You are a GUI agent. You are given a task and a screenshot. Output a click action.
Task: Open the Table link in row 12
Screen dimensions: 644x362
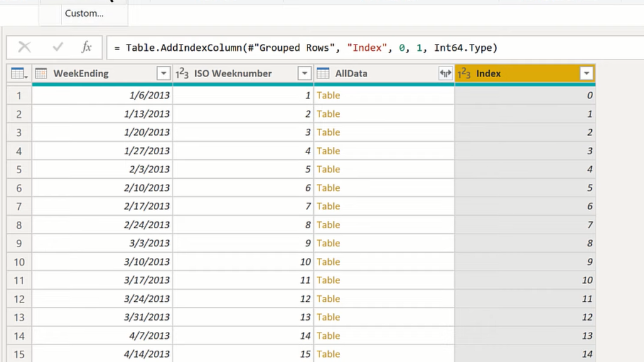328,299
